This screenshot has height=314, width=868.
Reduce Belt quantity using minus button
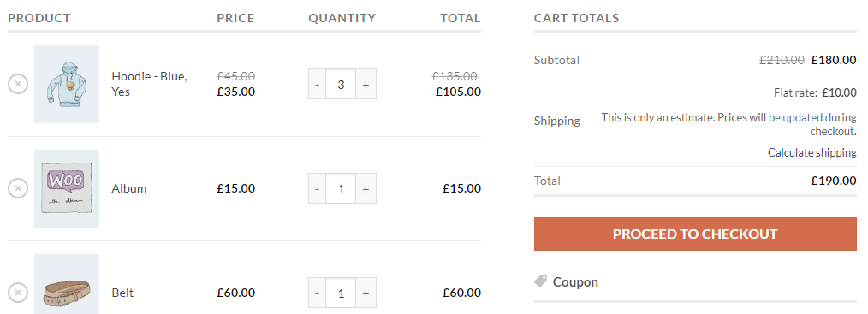(x=318, y=293)
